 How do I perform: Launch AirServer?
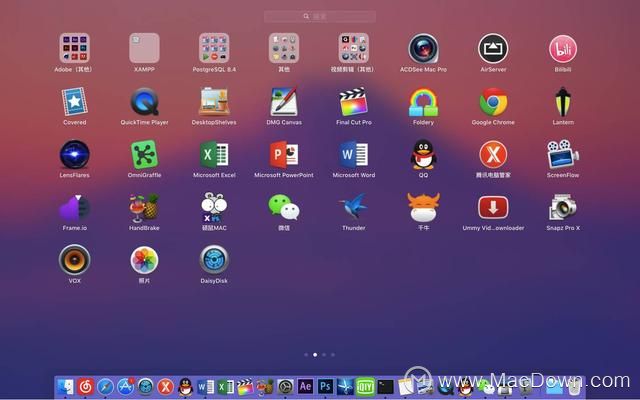[x=493, y=49]
